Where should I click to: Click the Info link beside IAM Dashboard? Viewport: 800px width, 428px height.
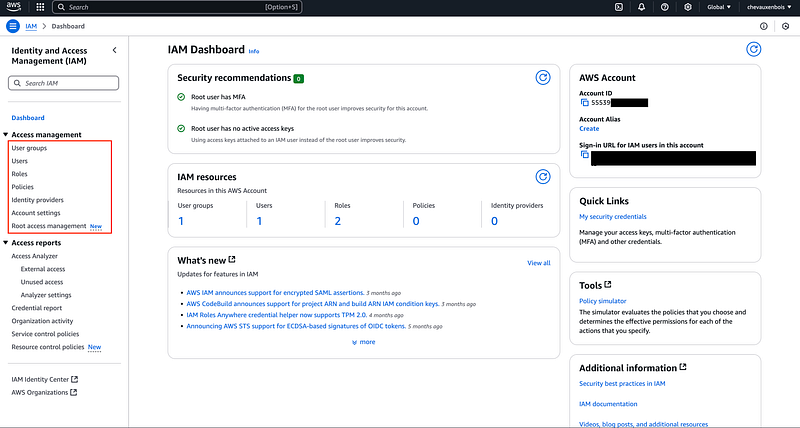(254, 51)
